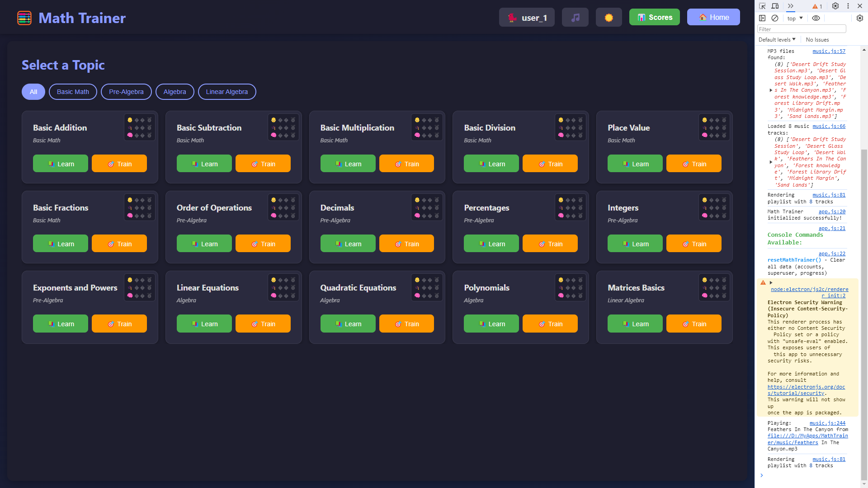Open the Default levels dropdown
This screenshot has height=488, width=868.
tap(776, 39)
